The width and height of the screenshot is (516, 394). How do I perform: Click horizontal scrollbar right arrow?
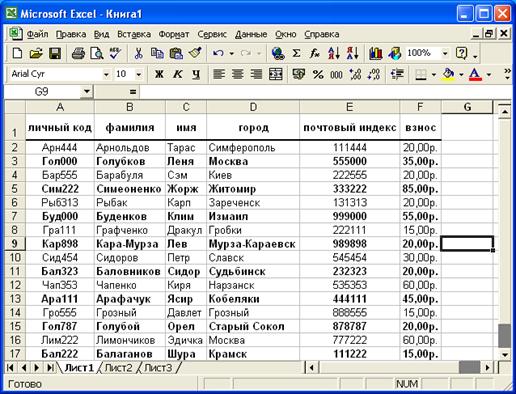coord(487,368)
